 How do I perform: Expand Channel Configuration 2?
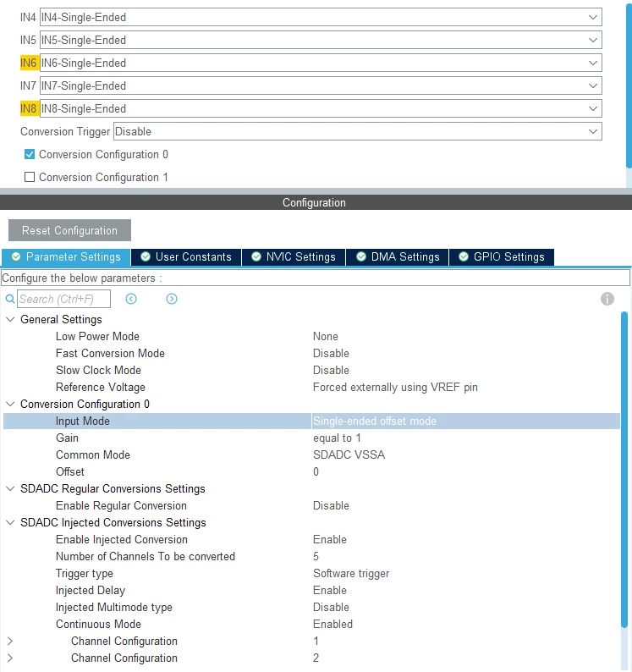pos(10,658)
